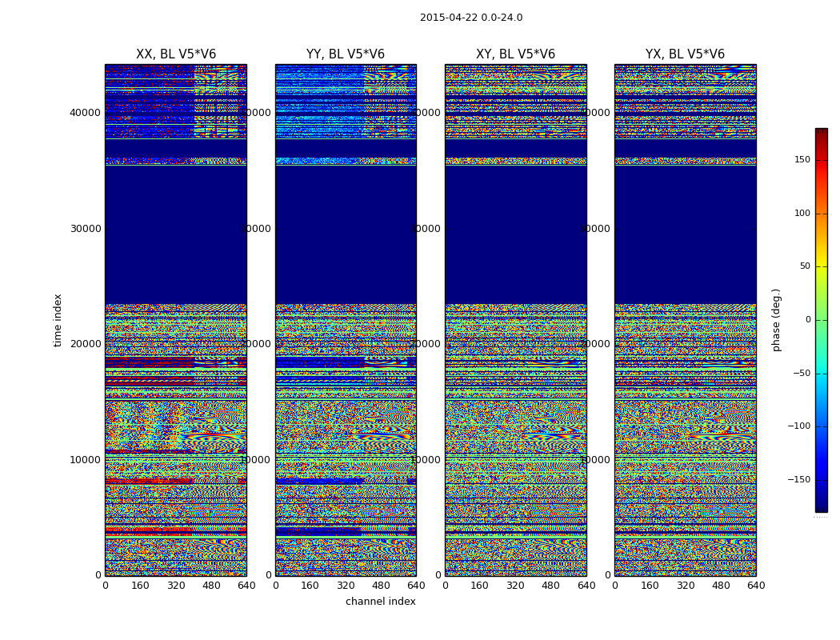The height and width of the screenshot is (640, 840).
Task: Click the colorbar tick label "150"
Action: (802, 159)
